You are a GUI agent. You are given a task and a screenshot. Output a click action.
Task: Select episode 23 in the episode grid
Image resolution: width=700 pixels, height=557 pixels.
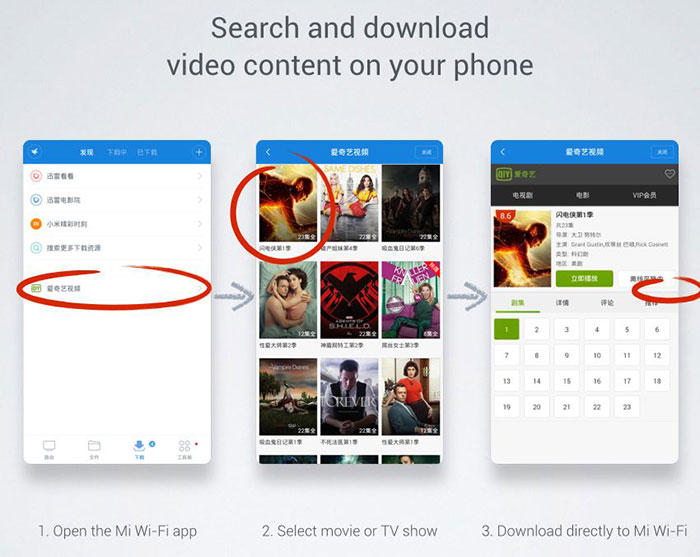(x=626, y=407)
